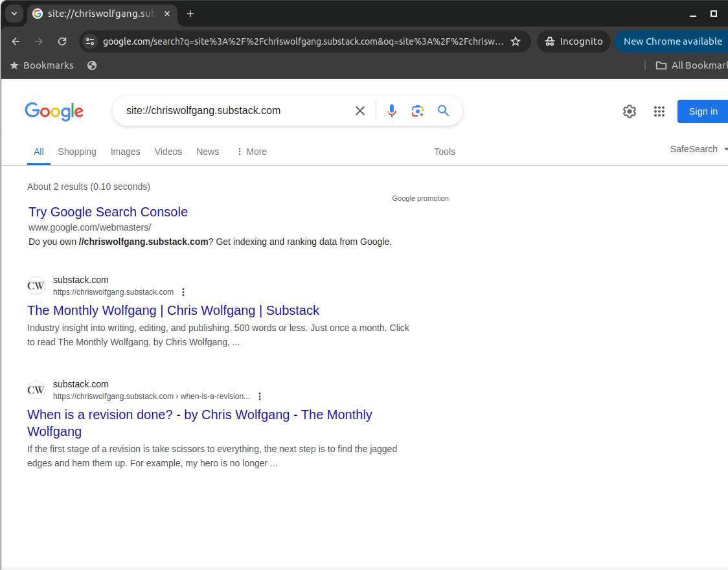Viewport: 728px width, 570px height.
Task: Open Google apps grid
Action: point(659,111)
